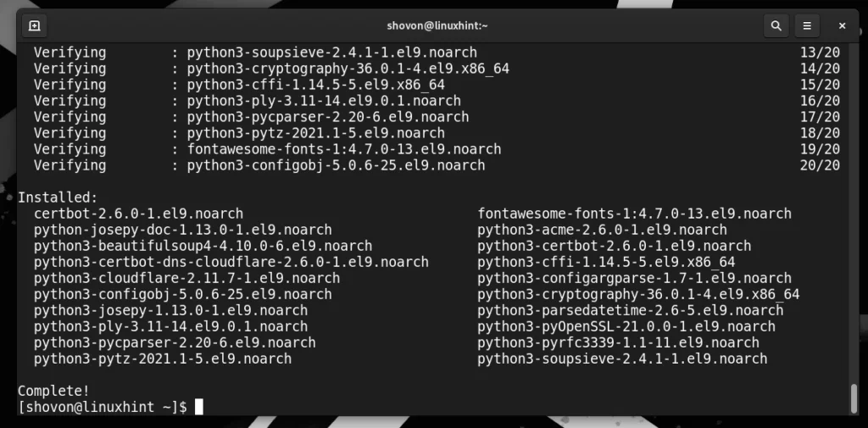Click the 13/20 verification counter
The width and height of the screenshot is (868, 428).
tap(819, 53)
